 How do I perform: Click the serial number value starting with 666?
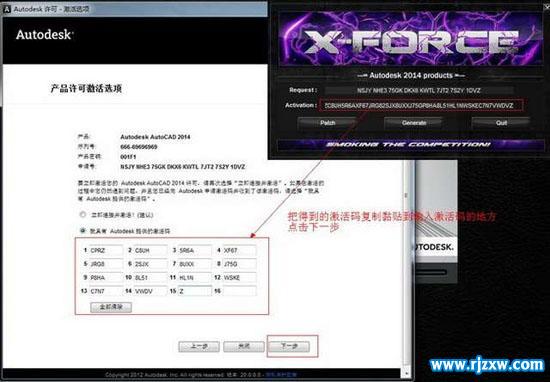pyautogui.click(x=139, y=147)
